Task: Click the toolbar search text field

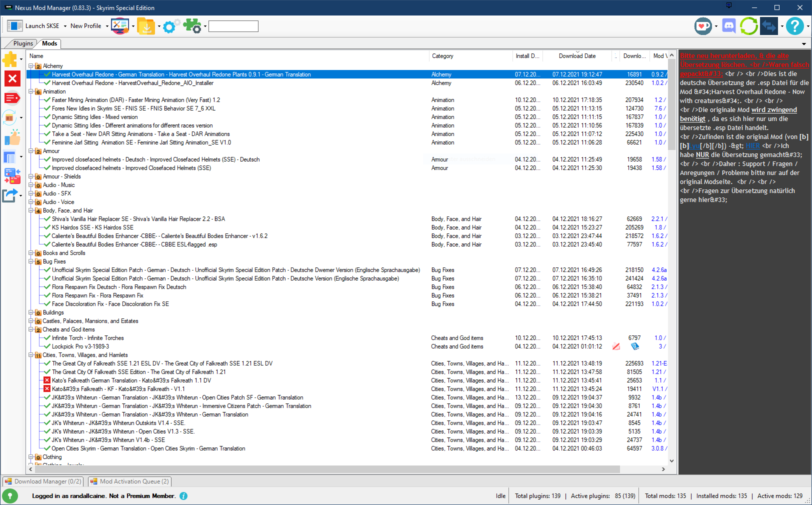Action: pos(233,26)
